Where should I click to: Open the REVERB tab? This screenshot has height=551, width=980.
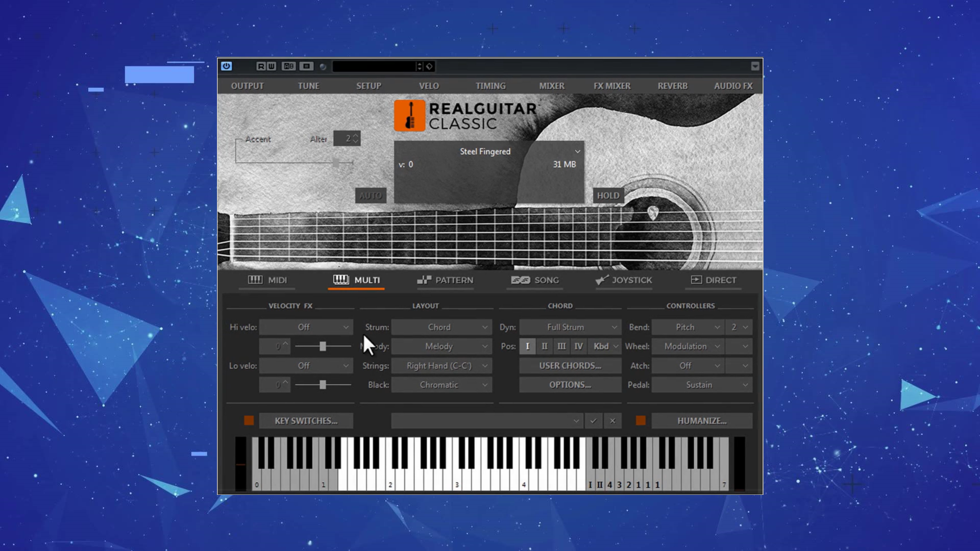coord(672,85)
